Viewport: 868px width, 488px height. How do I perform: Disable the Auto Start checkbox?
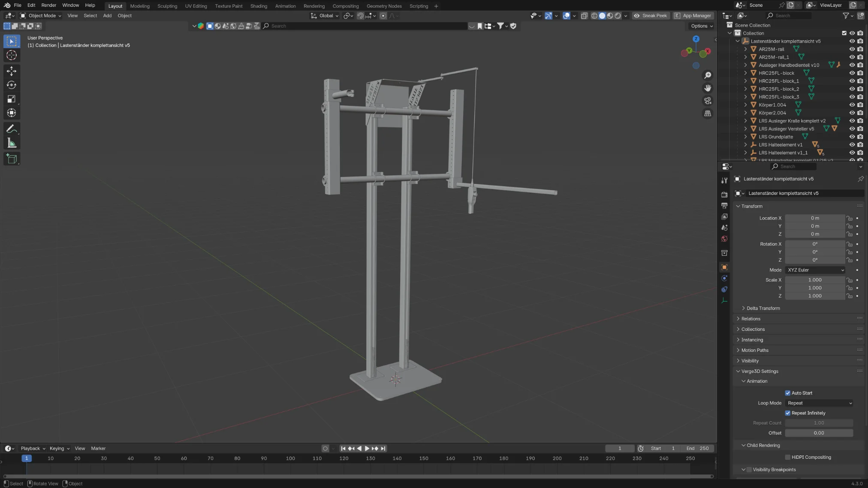coord(787,393)
